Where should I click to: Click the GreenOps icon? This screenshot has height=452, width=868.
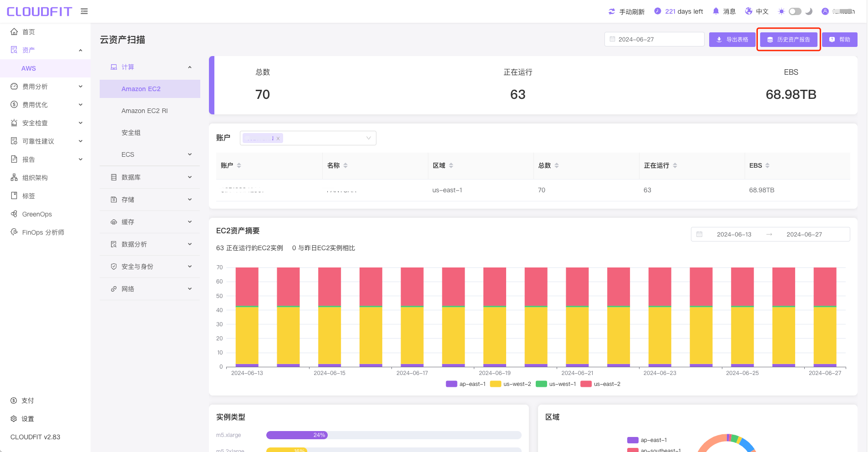click(x=14, y=214)
